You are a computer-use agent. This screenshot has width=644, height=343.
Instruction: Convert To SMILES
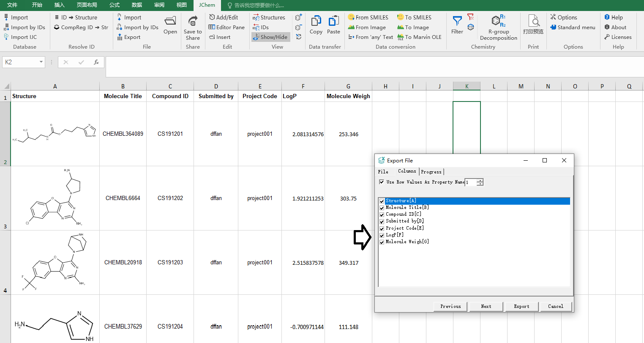coord(414,17)
